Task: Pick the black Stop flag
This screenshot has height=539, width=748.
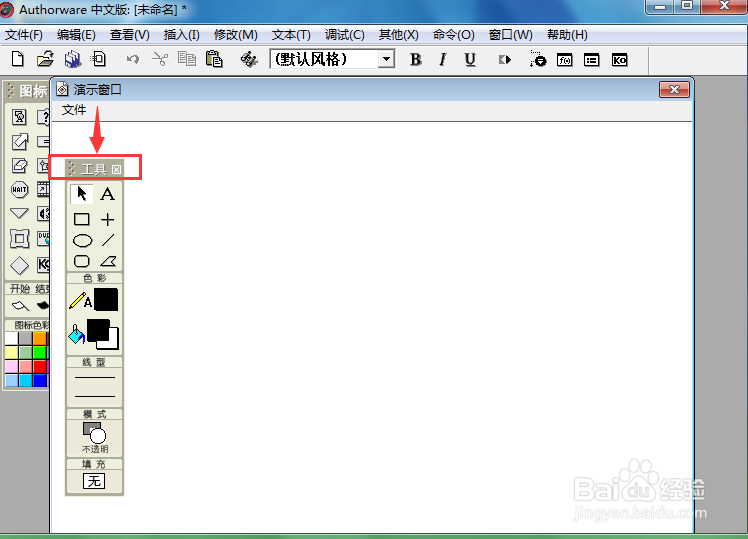Action: (x=43, y=305)
